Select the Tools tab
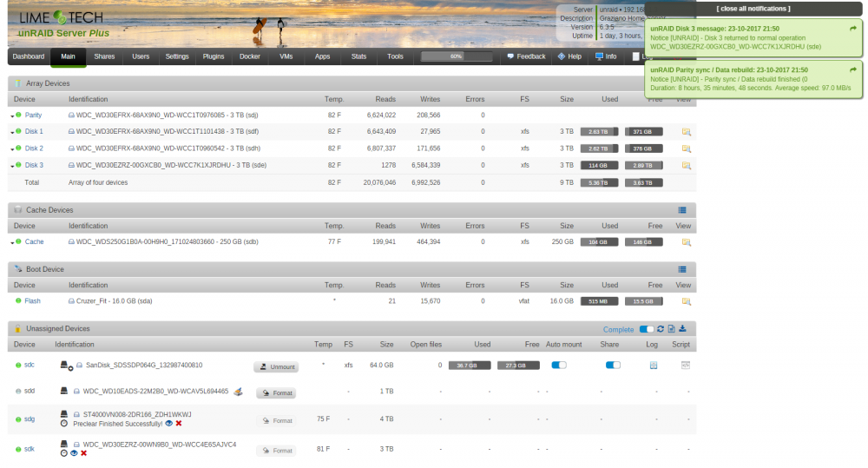 tap(395, 56)
